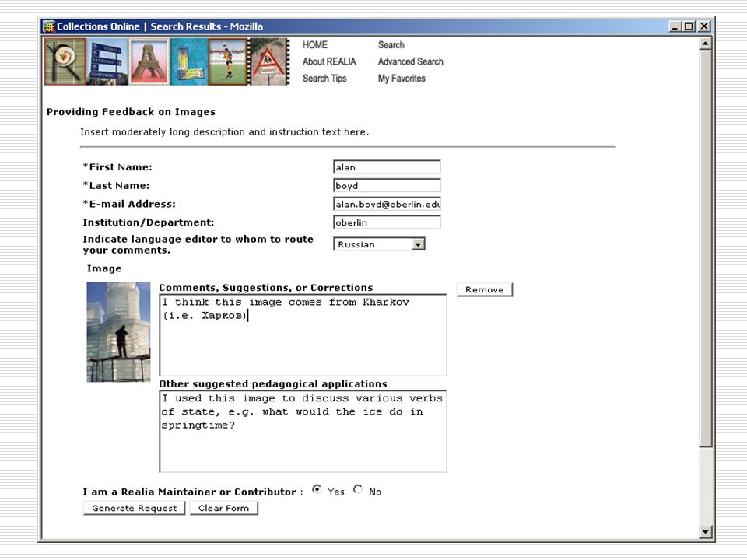Click the Last Name field

coord(387,185)
